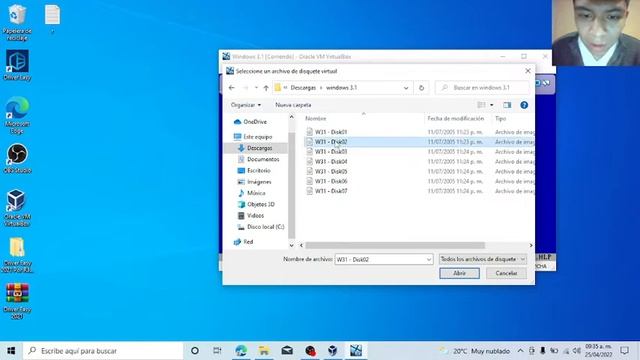Image resolution: width=640 pixels, height=360 pixels.
Task: Open Edge from the taskbar
Action: (x=241, y=351)
